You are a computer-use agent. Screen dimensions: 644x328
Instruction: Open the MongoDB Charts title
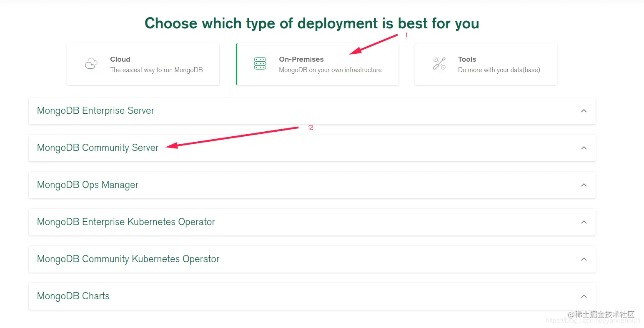(73, 296)
